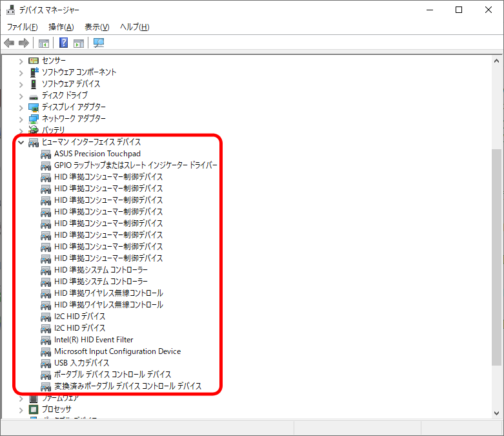Select Microsoft Input Configuration Device
The image size is (504, 436).
click(117, 351)
